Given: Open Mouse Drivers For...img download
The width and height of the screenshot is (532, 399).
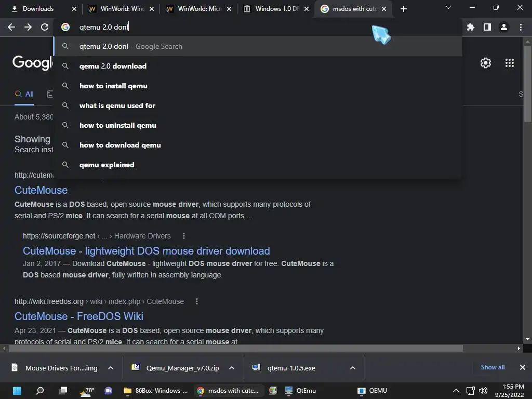Looking at the screenshot, I should tap(55, 368).
